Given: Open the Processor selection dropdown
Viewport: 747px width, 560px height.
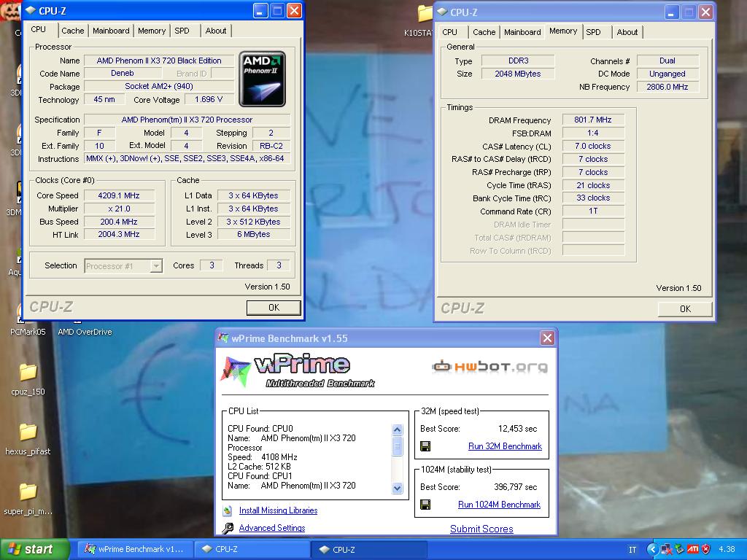Looking at the screenshot, I should (156, 265).
